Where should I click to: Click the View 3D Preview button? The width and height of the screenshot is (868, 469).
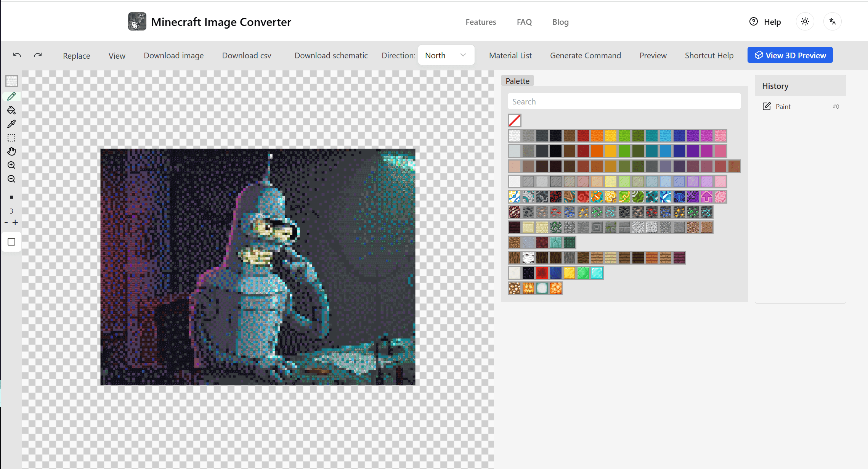[790, 55]
